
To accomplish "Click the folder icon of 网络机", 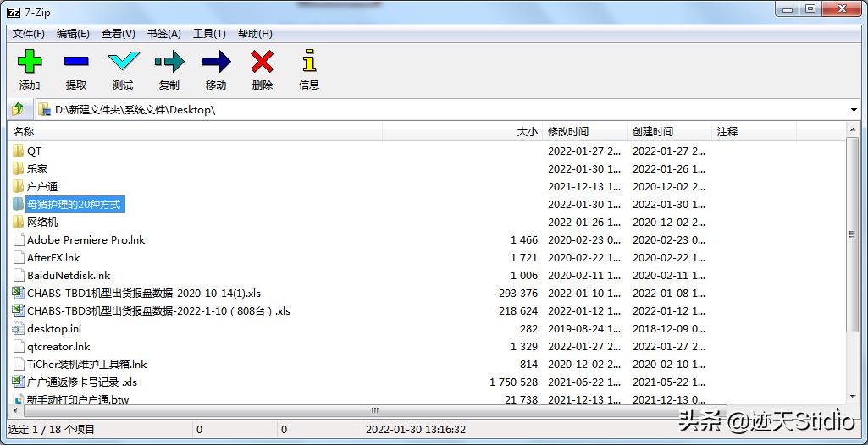I will pyautogui.click(x=19, y=222).
